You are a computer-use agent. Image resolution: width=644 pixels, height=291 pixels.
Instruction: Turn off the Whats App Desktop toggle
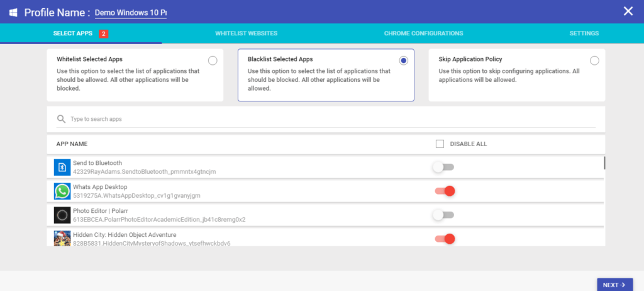pyautogui.click(x=445, y=191)
